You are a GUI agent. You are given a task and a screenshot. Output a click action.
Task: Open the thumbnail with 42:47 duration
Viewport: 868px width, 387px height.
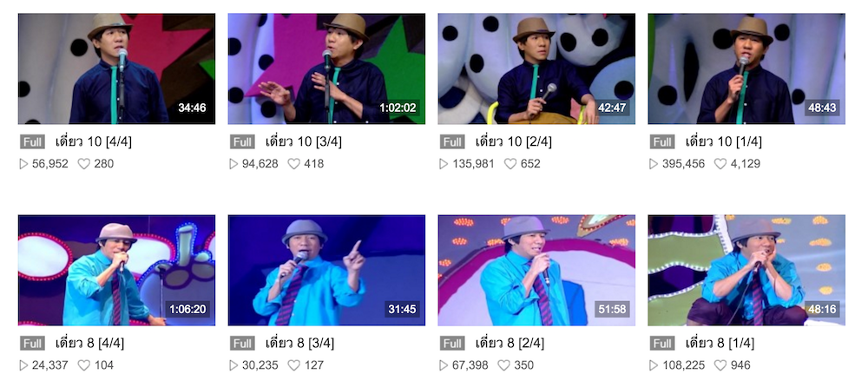click(536, 69)
